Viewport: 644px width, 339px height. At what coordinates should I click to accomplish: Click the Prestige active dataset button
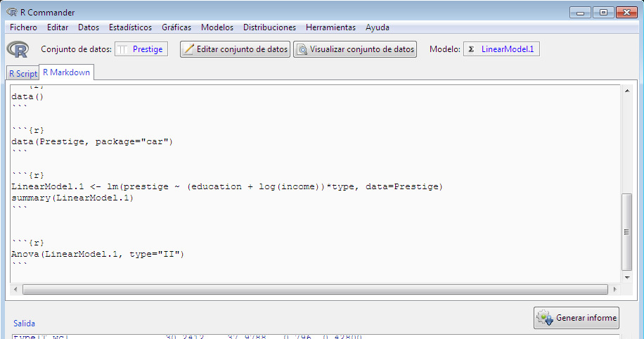(141, 49)
